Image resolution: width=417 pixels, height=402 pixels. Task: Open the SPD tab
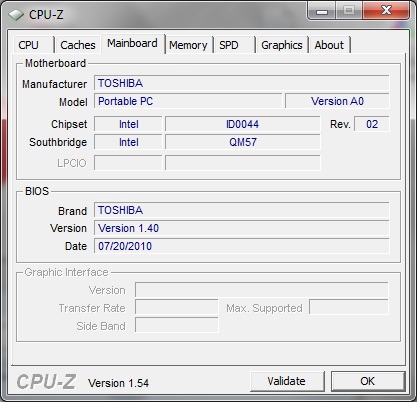(x=234, y=45)
